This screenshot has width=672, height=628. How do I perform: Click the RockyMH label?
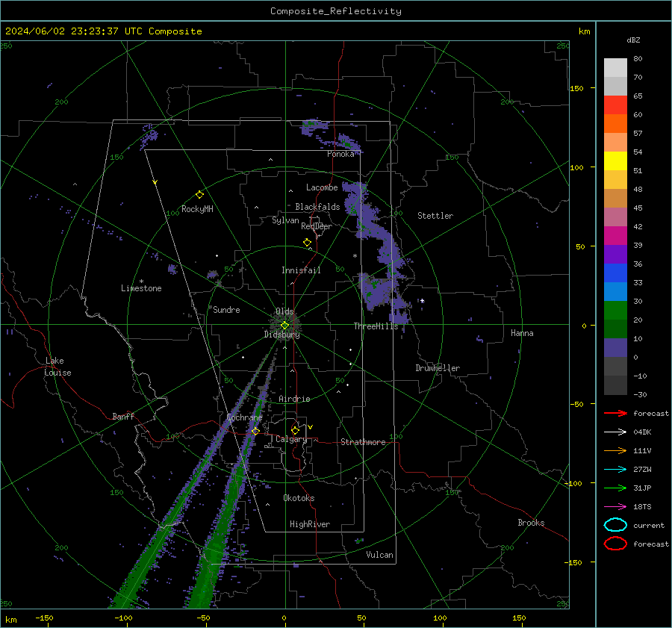pos(197,209)
